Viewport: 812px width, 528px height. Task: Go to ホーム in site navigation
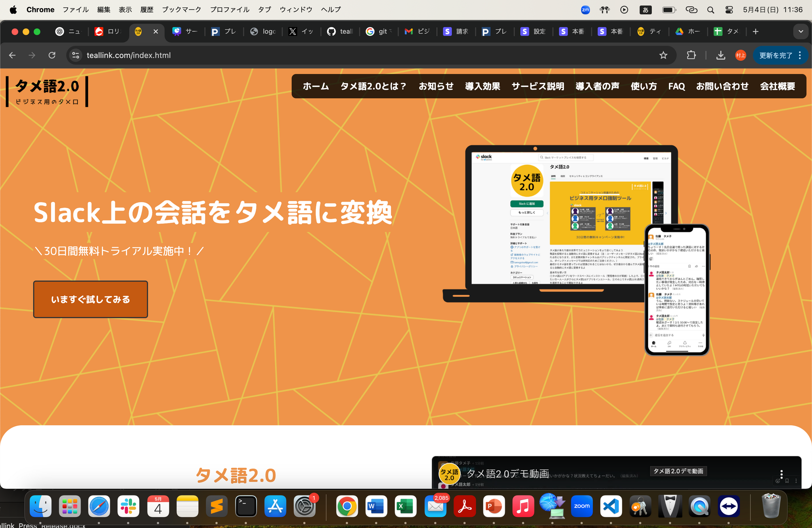(x=316, y=86)
